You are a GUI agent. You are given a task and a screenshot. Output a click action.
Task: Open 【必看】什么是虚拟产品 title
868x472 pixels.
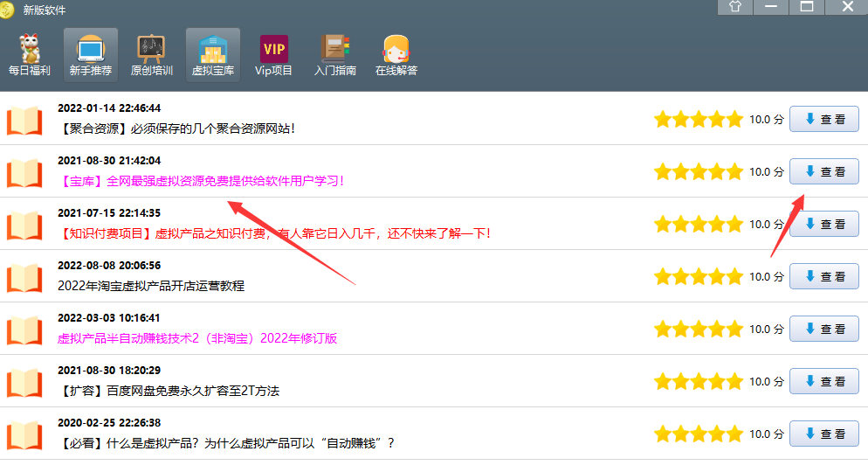[226, 443]
